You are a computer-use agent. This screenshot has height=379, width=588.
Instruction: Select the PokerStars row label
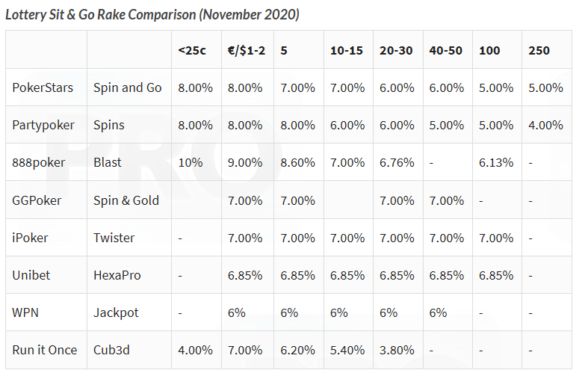pos(43,88)
